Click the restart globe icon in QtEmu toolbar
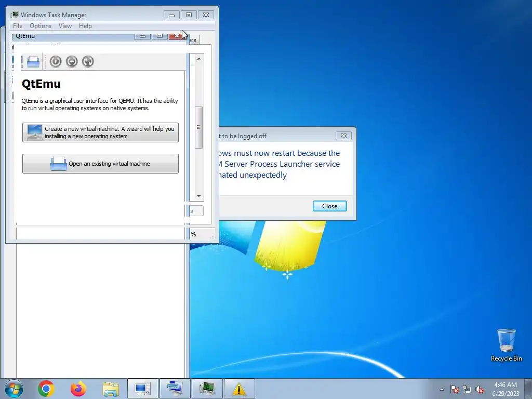Viewport: 532px width, 399px height. pyautogui.click(x=87, y=61)
